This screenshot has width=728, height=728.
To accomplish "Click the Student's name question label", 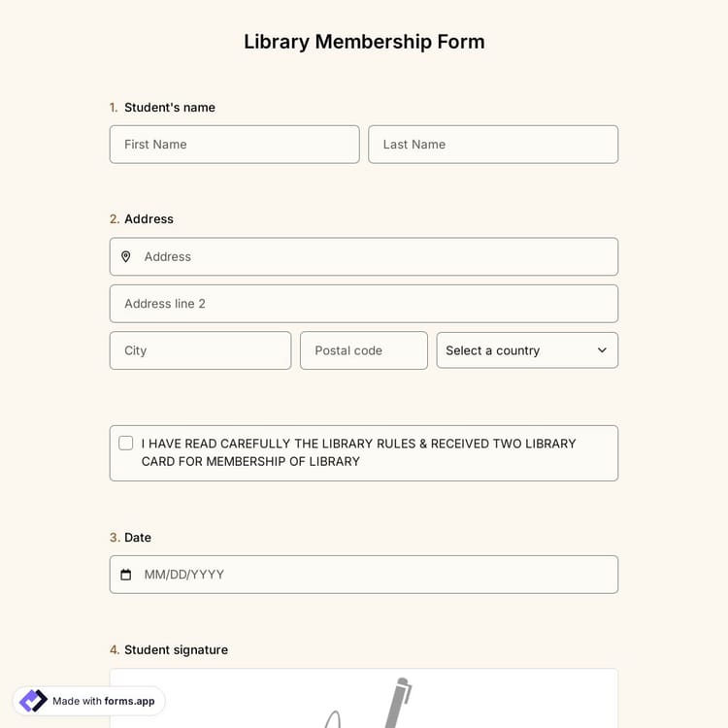I will pos(169,108).
